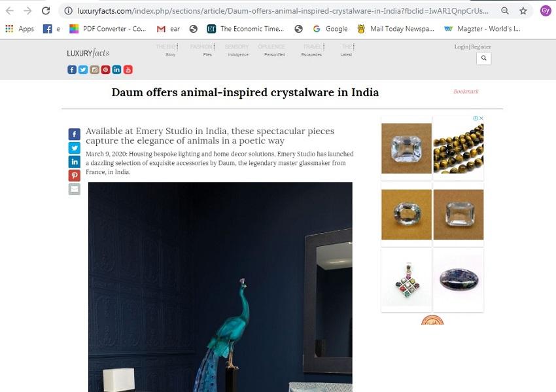Open the site search magnifier button
Image resolution: width=556 pixels, height=392 pixels.
pos(483,58)
